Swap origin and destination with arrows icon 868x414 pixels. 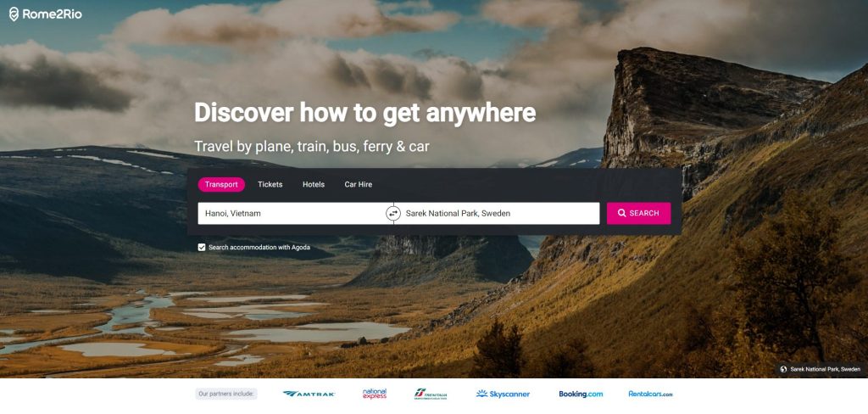click(393, 214)
